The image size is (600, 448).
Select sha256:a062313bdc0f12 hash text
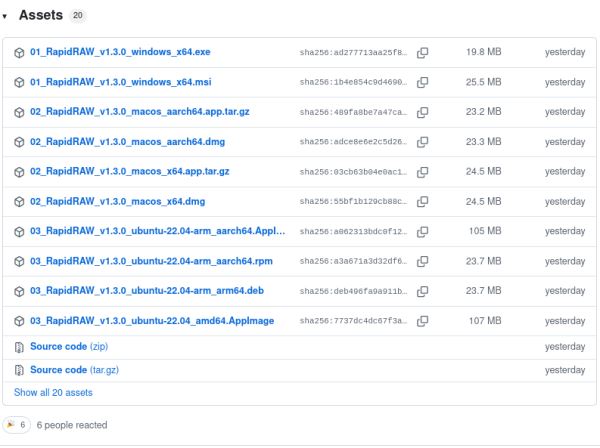pos(353,231)
